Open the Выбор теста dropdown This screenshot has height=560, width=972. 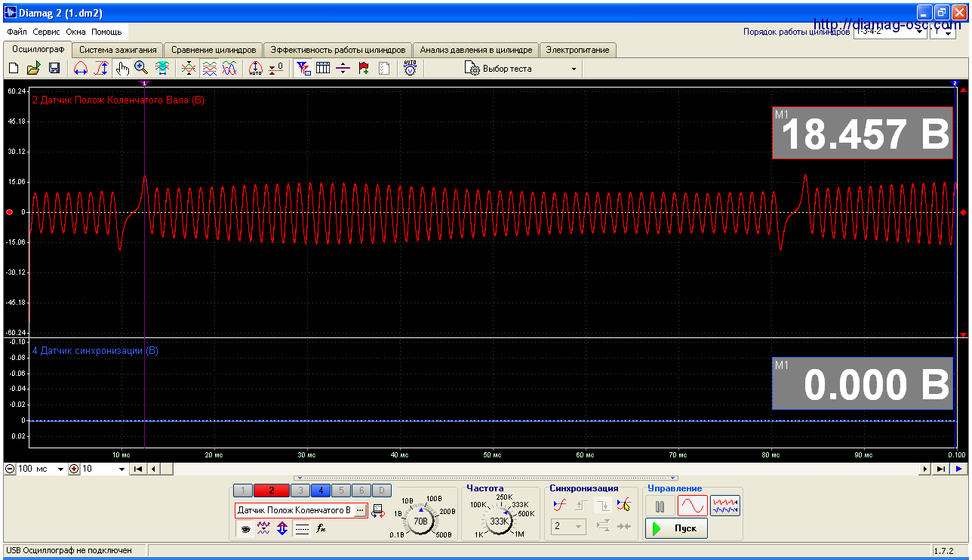click(521, 69)
